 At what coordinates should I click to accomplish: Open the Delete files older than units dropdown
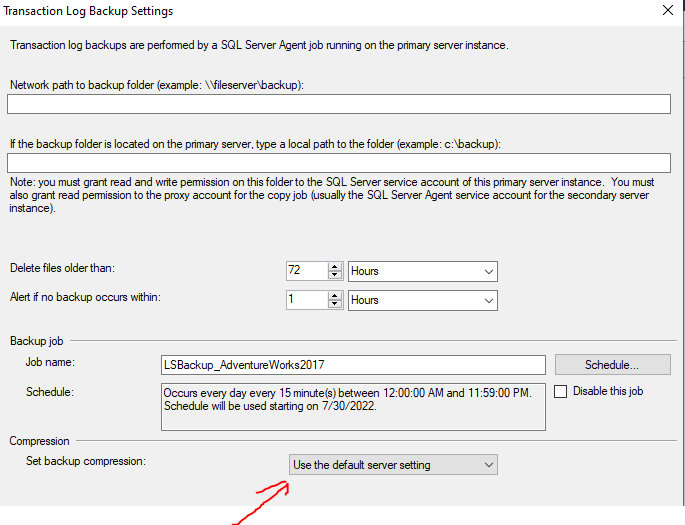(x=422, y=271)
